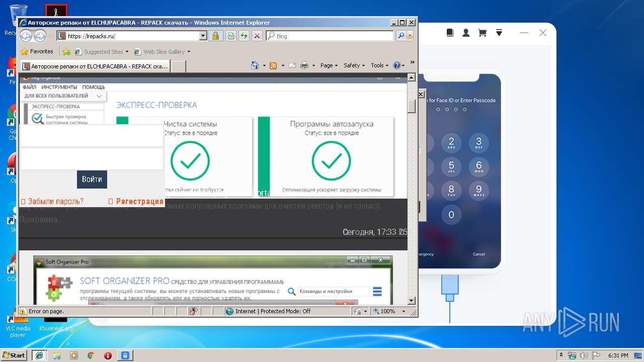Click the security lock icon

pos(215,36)
